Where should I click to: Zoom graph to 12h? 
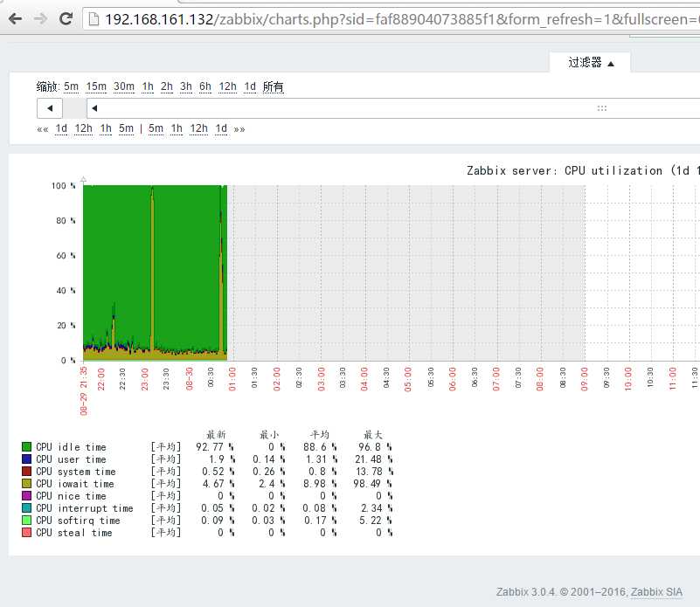228,86
